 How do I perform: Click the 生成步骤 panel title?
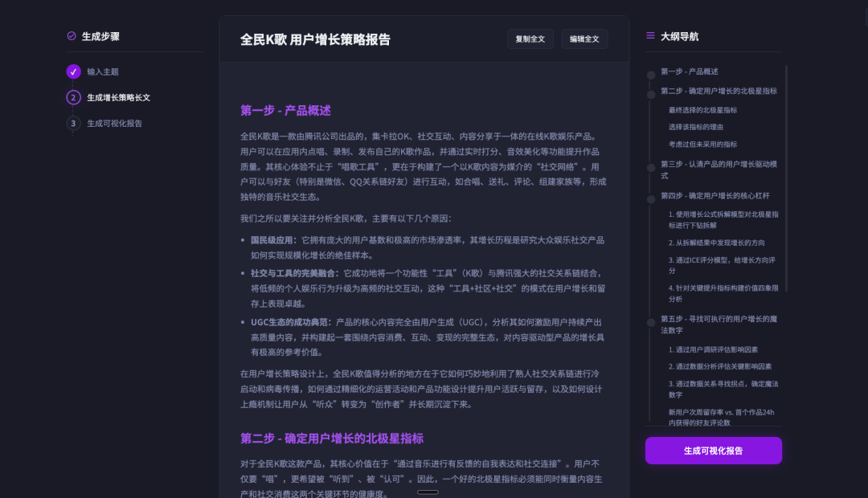[x=100, y=36]
